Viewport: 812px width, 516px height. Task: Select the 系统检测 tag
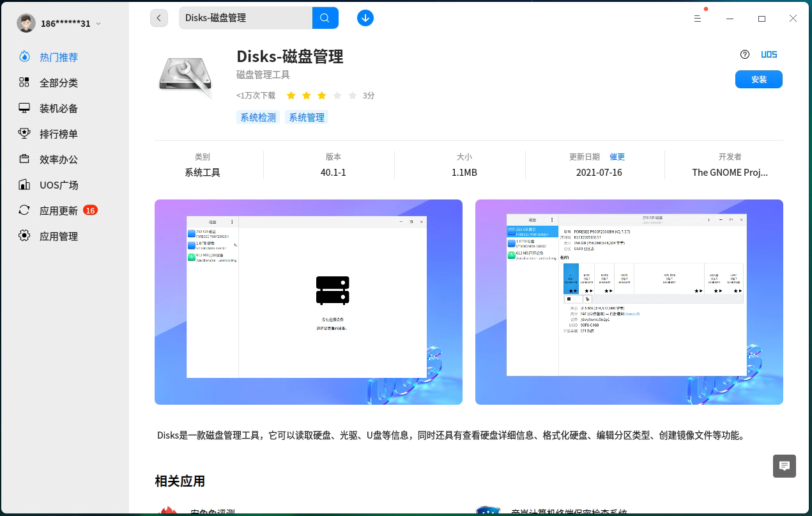(x=257, y=117)
